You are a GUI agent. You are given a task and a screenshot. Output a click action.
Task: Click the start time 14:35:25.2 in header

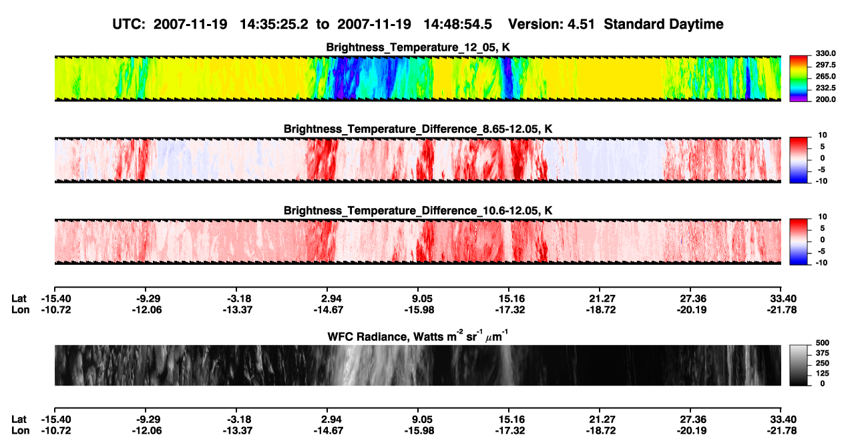(274, 24)
